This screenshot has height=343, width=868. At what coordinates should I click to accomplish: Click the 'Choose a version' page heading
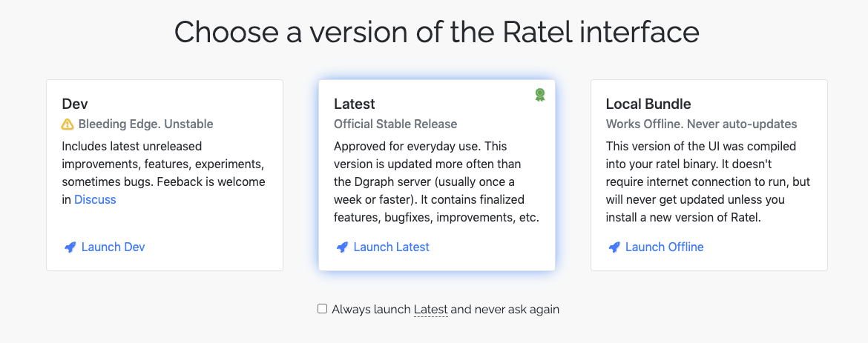[436, 33]
